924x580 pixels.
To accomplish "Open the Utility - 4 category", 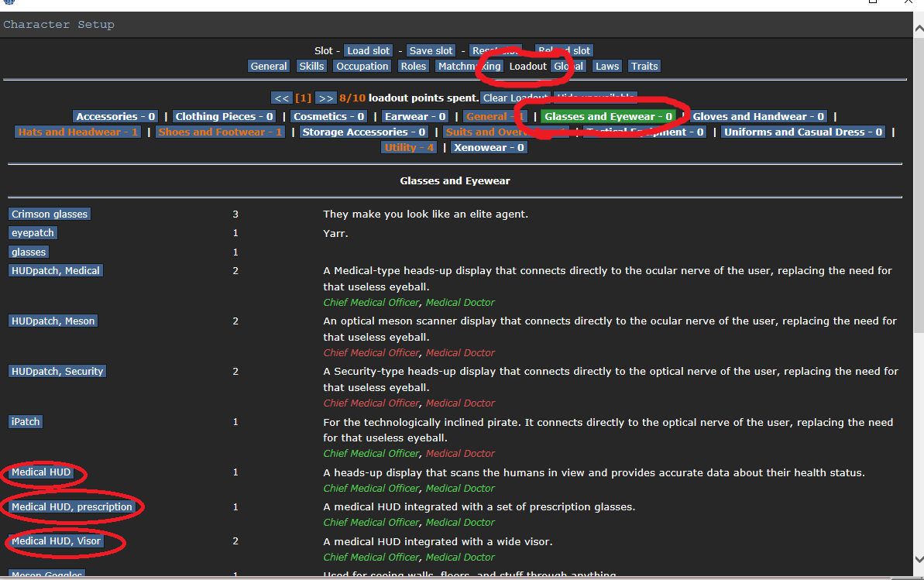I will (x=409, y=147).
